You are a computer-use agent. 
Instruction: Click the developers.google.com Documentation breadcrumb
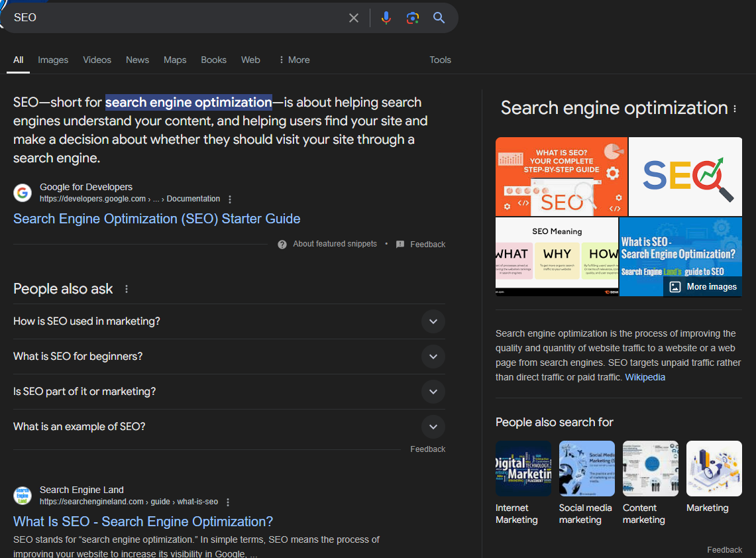[130, 199]
